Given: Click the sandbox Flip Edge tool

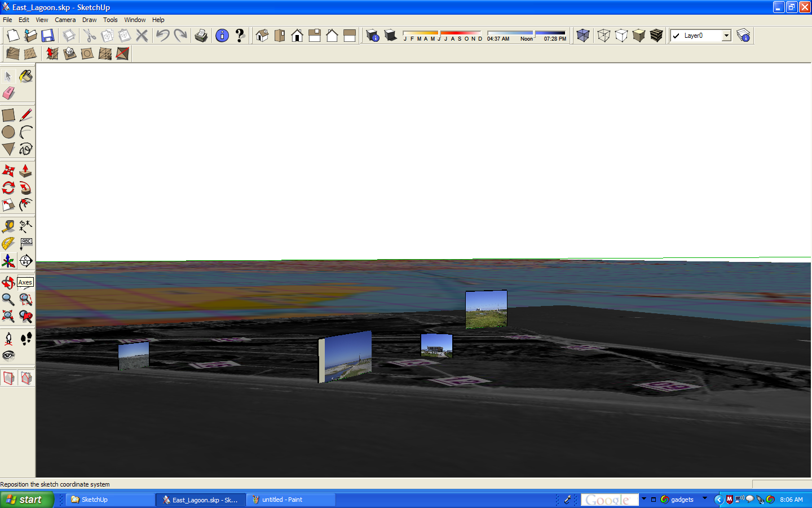Looking at the screenshot, I should click(122, 54).
